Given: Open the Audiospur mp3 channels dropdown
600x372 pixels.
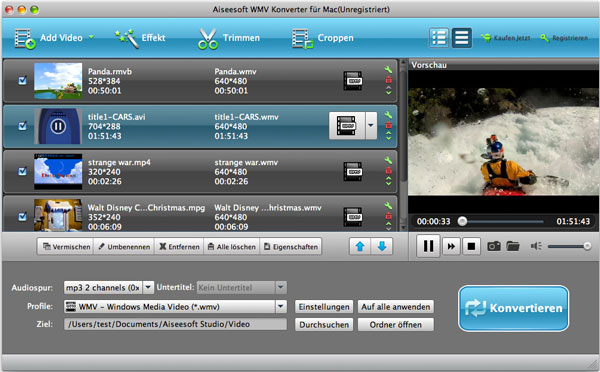Looking at the screenshot, I should [148, 287].
